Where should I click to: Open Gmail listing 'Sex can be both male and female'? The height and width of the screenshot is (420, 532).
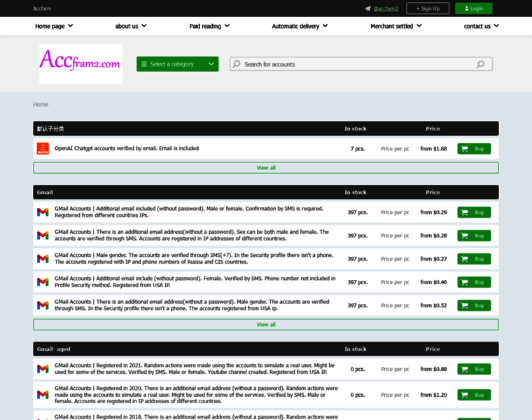click(x=192, y=235)
